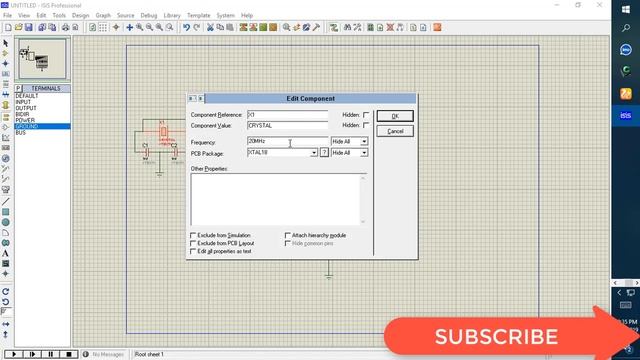This screenshot has height=360, width=640.
Task: Open the PCB Package XTAL18 dropdown
Action: click(x=313, y=153)
